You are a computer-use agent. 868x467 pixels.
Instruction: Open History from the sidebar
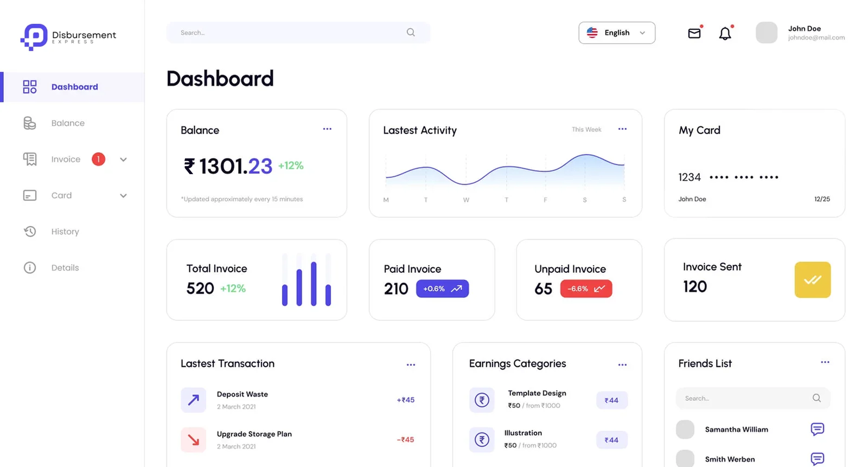pyautogui.click(x=65, y=232)
